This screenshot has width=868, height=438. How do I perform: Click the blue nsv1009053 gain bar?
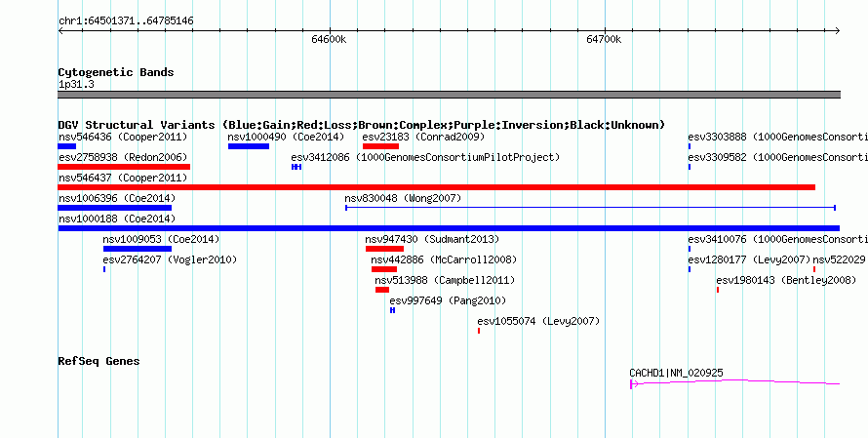[x=138, y=249]
